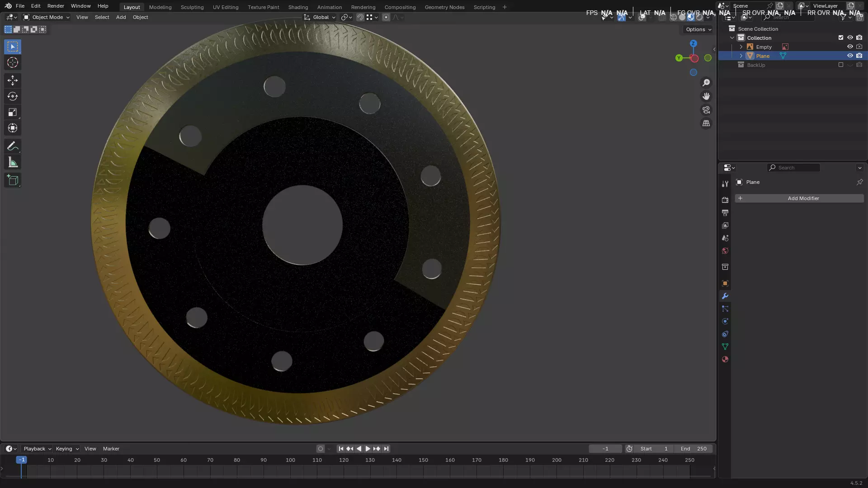The height and width of the screenshot is (488, 868).
Task: Open the Playback dropdown in timeline
Action: [37, 449]
